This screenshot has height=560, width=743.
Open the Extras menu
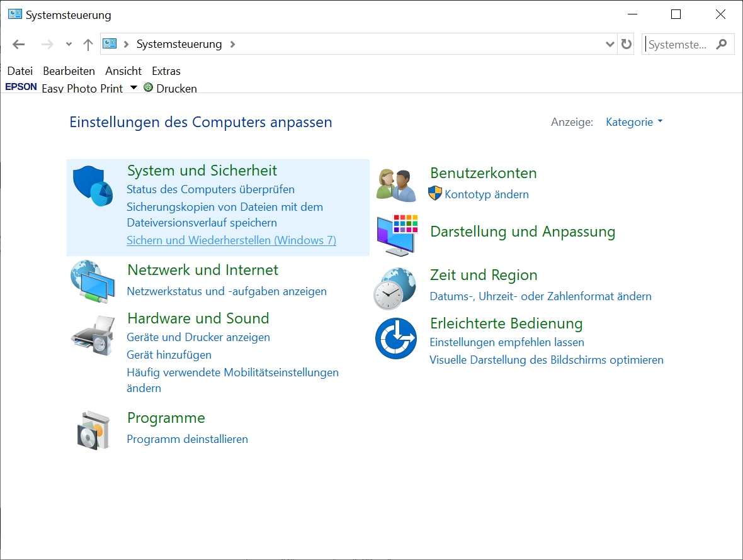tap(166, 71)
